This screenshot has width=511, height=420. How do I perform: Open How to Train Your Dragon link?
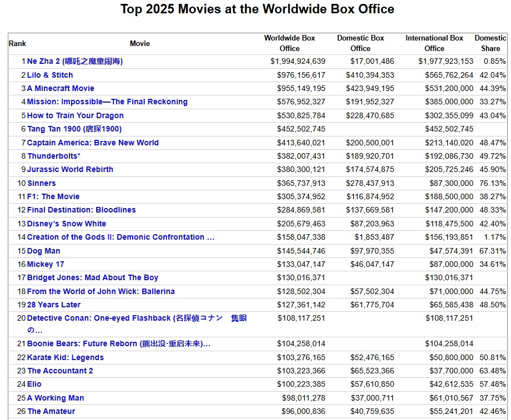pyautogui.click(x=76, y=115)
